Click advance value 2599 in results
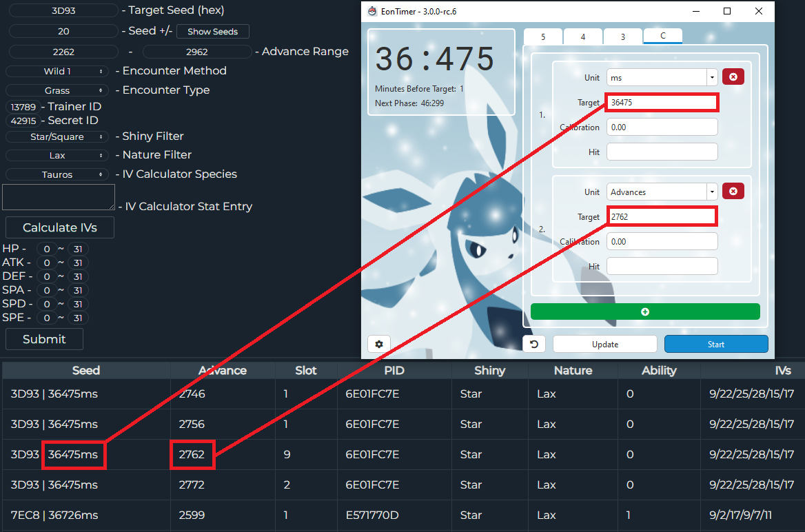805x532 pixels. tap(192, 515)
